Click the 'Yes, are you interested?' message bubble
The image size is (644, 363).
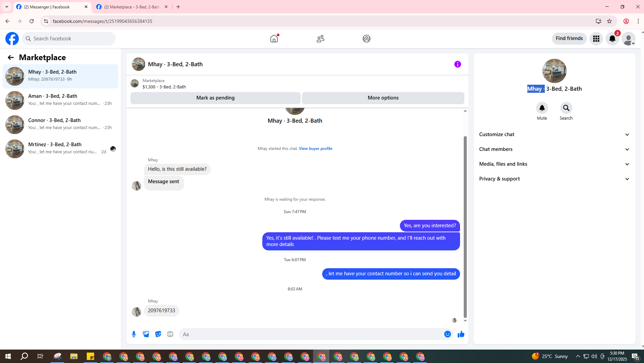point(430,226)
